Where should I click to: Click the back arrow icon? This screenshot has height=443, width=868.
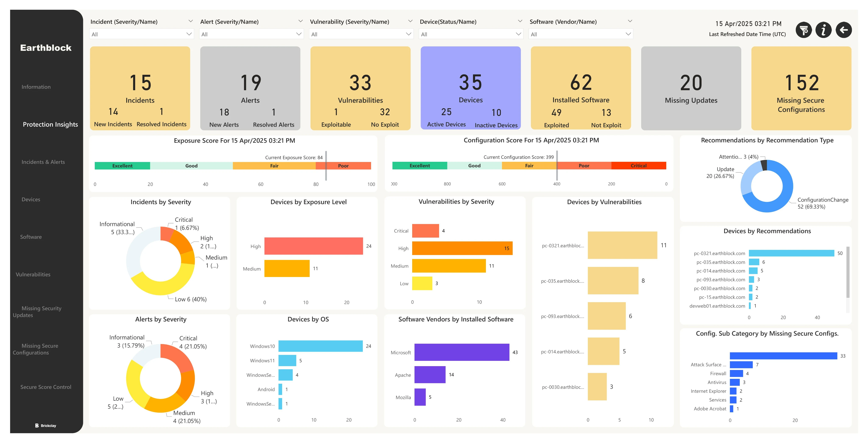(844, 30)
